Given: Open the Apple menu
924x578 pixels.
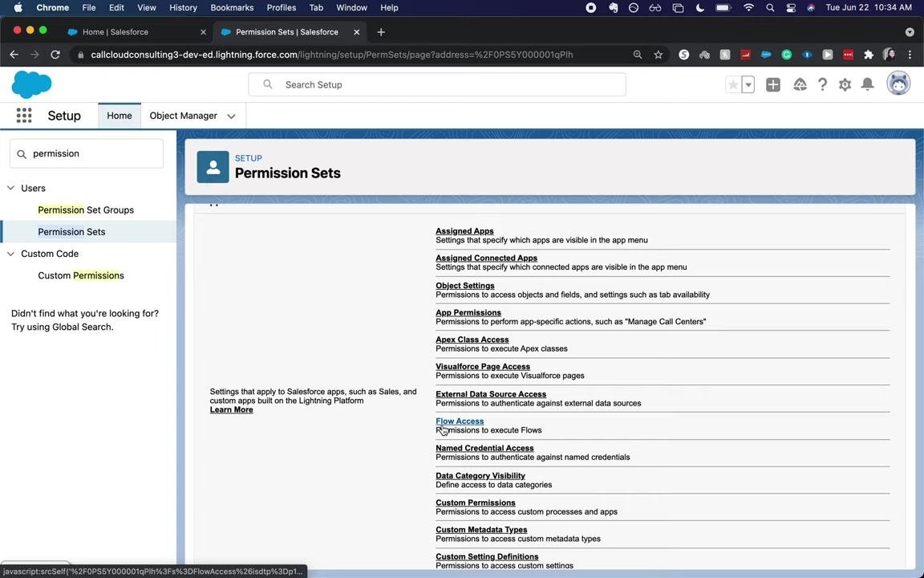Looking at the screenshot, I should coord(18,8).
